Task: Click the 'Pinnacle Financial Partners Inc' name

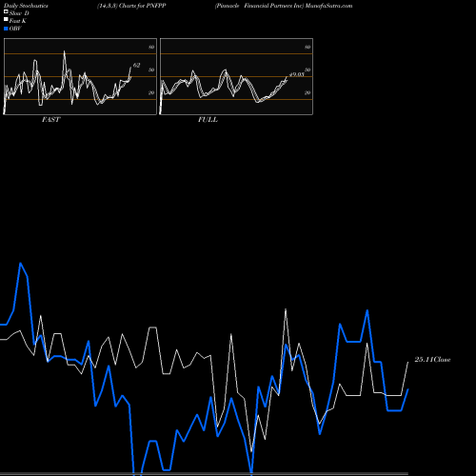Action: coord(259,6)
